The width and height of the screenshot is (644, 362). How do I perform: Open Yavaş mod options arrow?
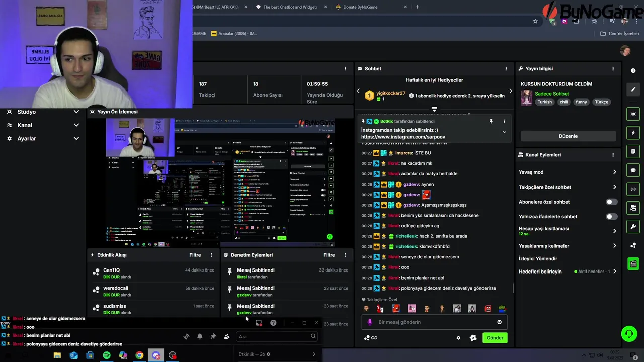(x=614, y=172)
